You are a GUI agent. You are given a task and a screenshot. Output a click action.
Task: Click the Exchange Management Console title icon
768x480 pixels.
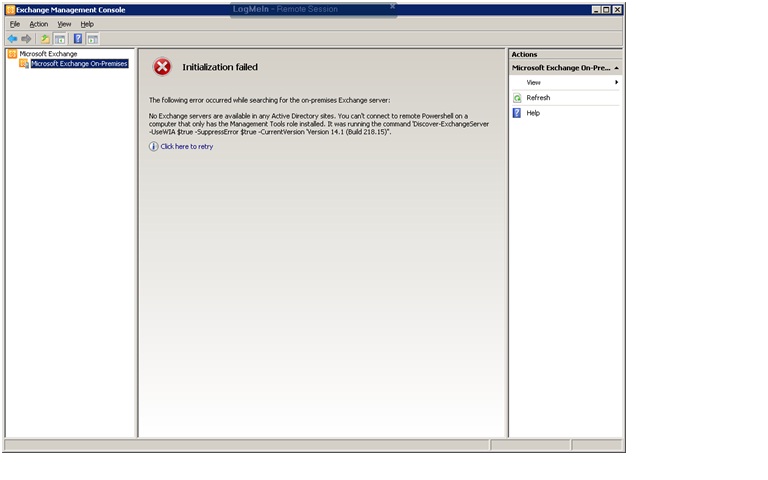point(10,10)
